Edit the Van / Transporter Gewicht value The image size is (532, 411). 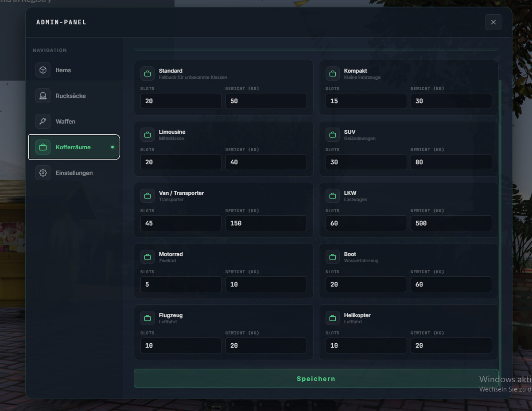[x=266, y=223]
